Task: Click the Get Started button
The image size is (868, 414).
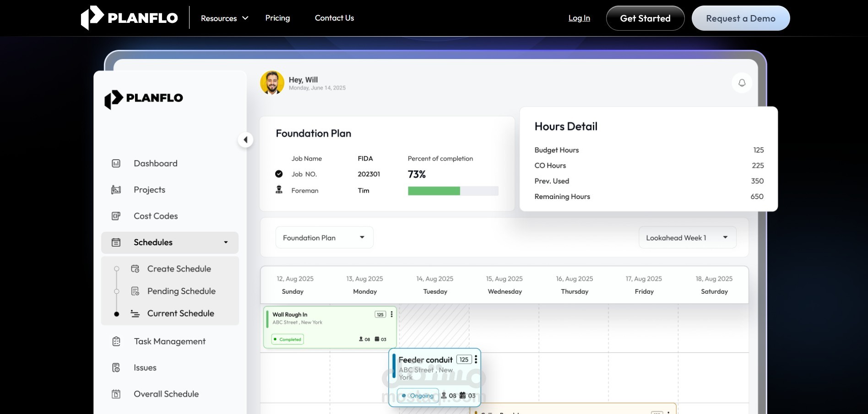Action: click(645, 18)
